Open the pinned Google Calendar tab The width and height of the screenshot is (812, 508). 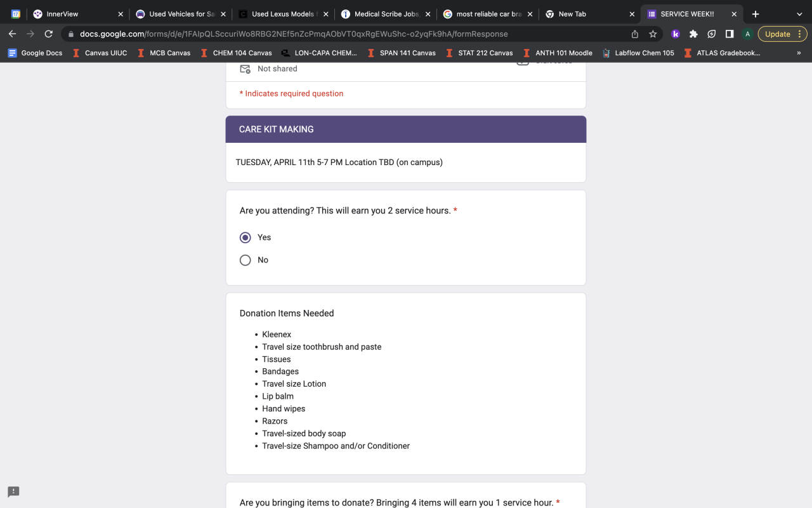[16, 14]
